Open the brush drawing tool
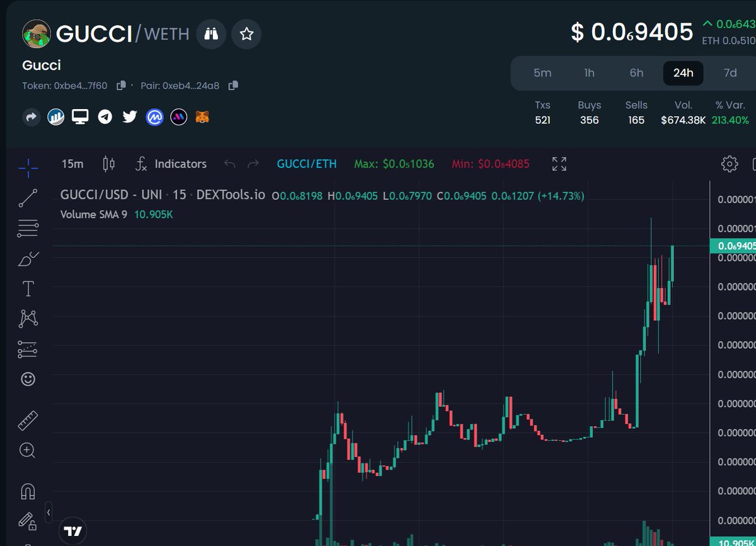The width and height of the screenshot is (756, 546). [x=28, y=258]
